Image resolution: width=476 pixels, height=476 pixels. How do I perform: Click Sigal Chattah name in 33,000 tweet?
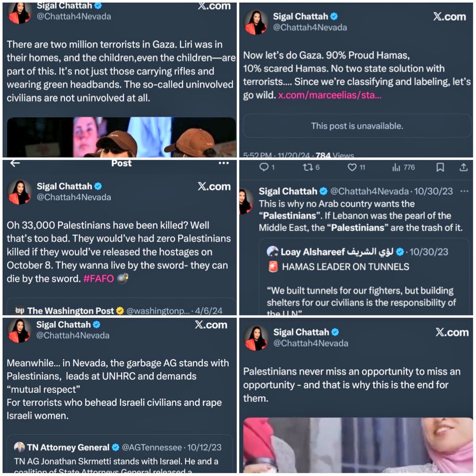click(64, 186)
